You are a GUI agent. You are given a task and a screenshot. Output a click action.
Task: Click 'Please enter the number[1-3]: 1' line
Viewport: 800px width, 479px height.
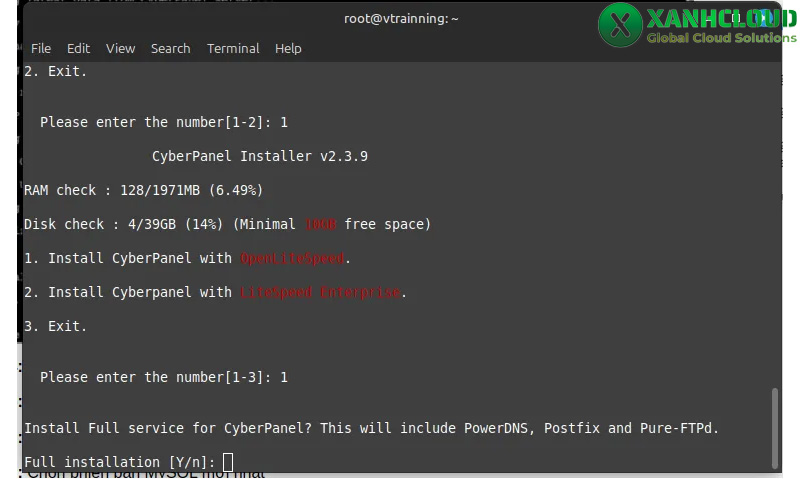click(x=164, y=377)
